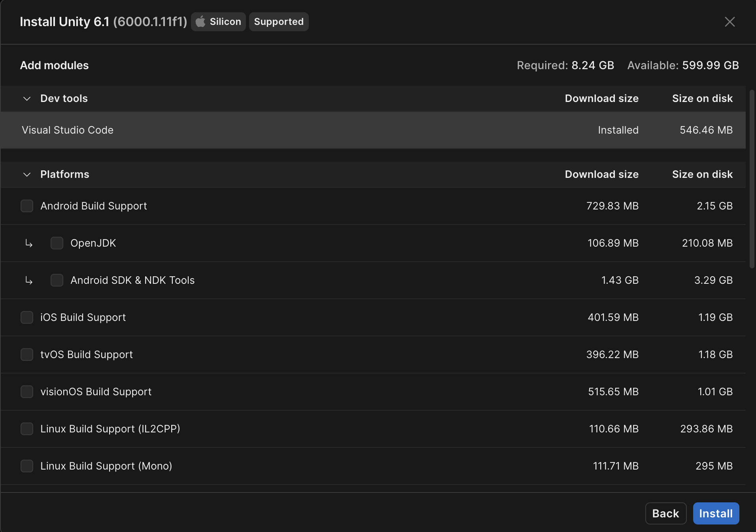Click the Platforms section header label

tap(65, 174)
